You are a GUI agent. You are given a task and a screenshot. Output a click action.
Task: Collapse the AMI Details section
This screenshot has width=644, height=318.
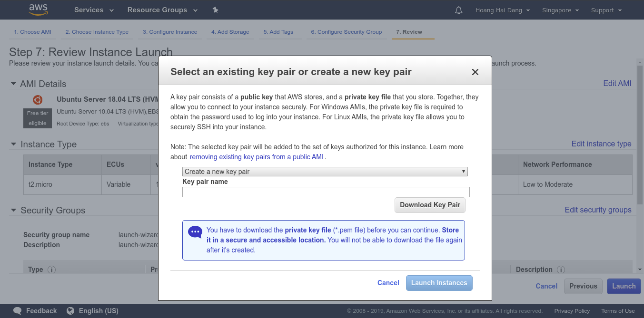(13, 84)
